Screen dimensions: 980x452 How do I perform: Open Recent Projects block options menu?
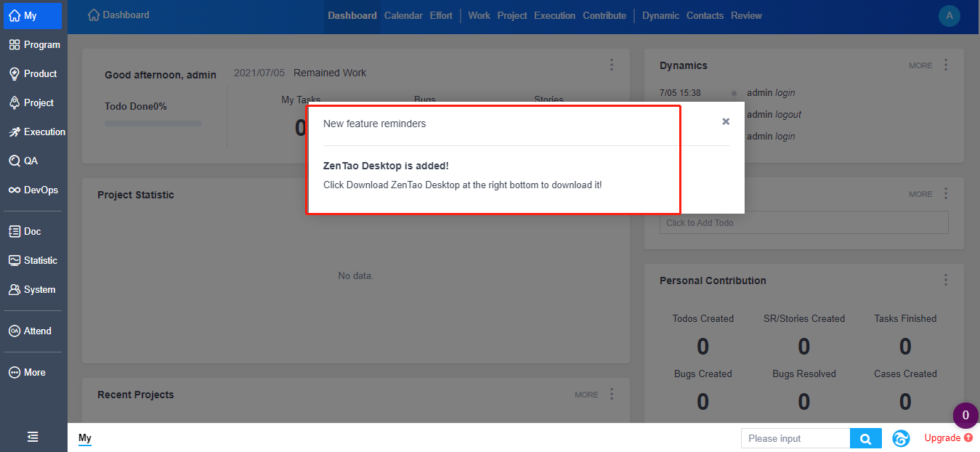(x=612, y=394)
